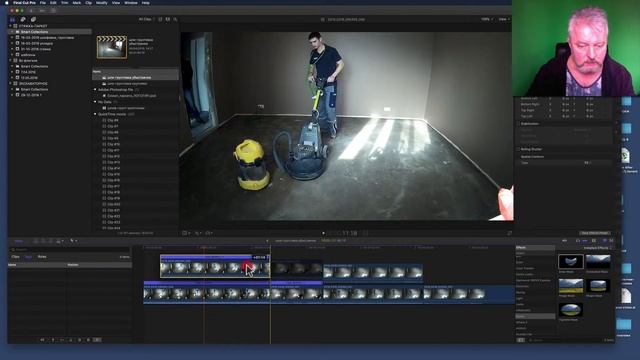The width and height of the screenshot is (640, 360).
Task: Toggle skimming button in timeline toolbar
Action: point(565,241)
